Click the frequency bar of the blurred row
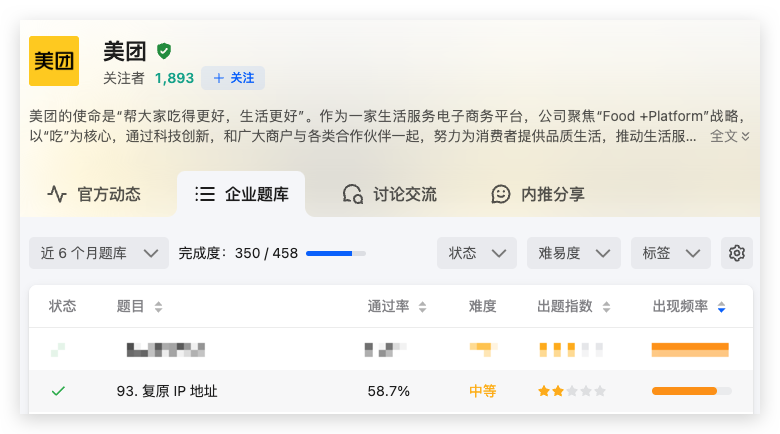 click(x=690, y=349)
